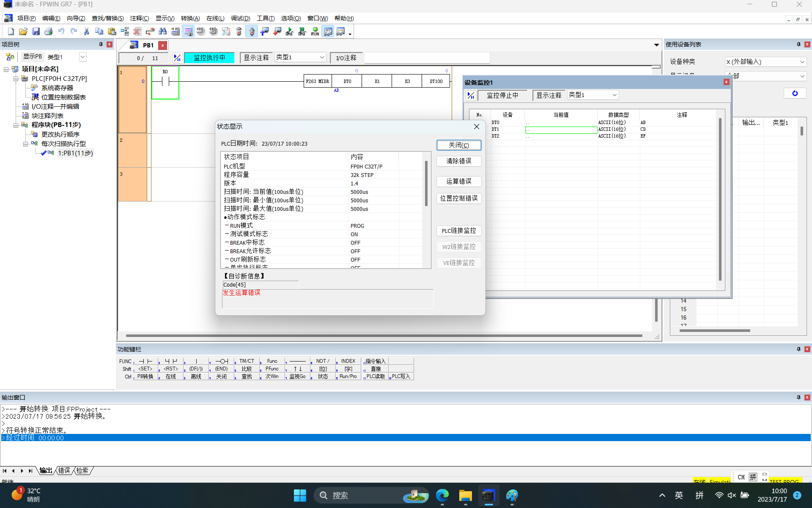The image size is (812, 508).
Task: Click the 清除错误 button
Action: 458,161
